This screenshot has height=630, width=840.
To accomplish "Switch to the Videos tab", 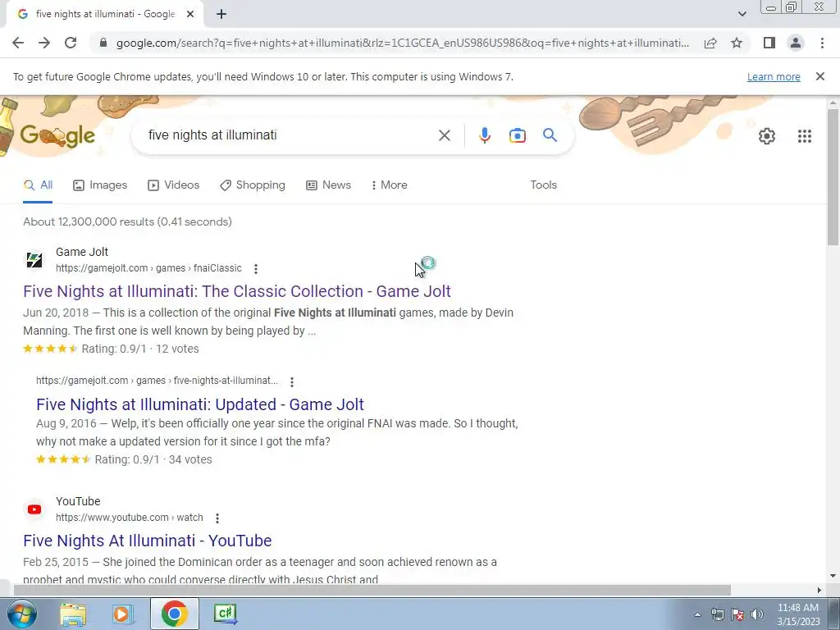I will (174, 185).
